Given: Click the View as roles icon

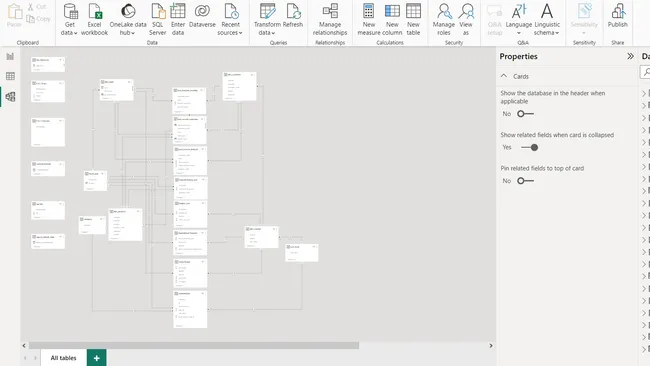Looking at the screenshot, I should 466,11.
